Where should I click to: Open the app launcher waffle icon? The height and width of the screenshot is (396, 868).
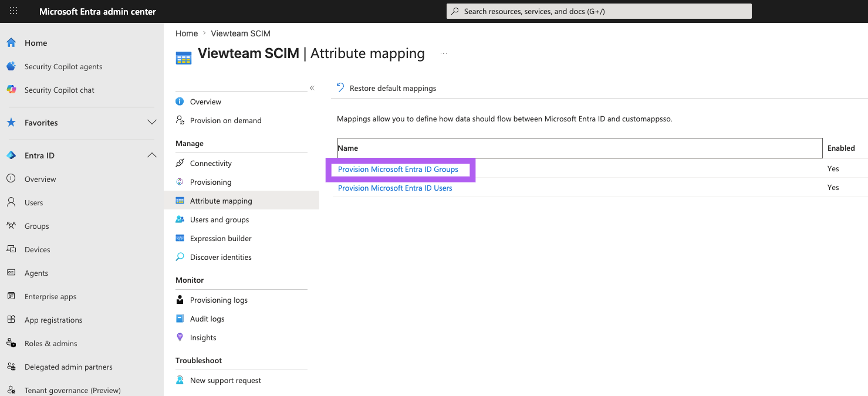13,11
